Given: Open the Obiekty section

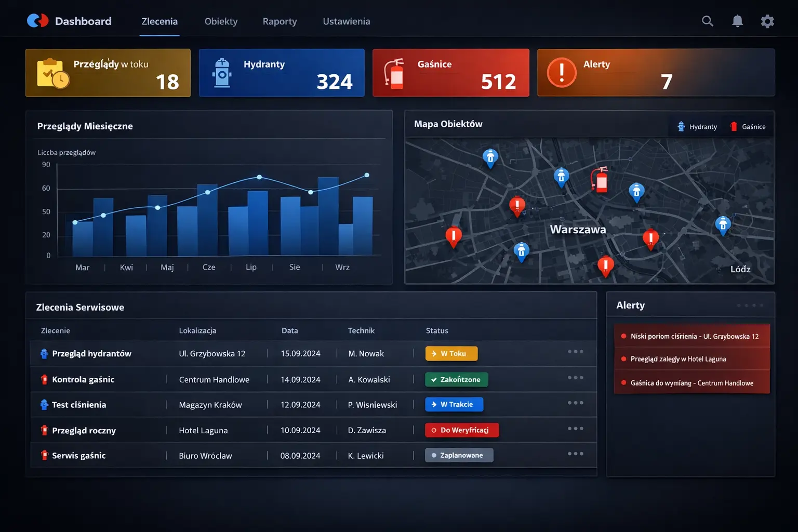Looking at the screenshot, I should click(221, 21).
